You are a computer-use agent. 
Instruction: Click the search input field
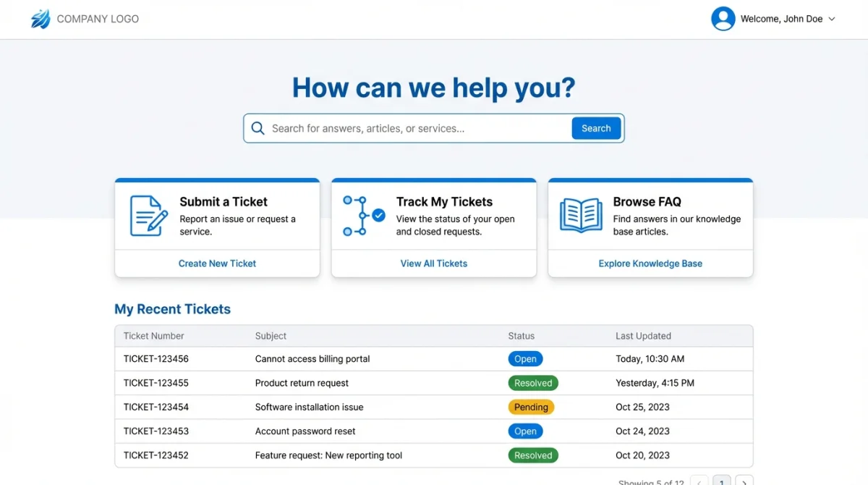398,127
